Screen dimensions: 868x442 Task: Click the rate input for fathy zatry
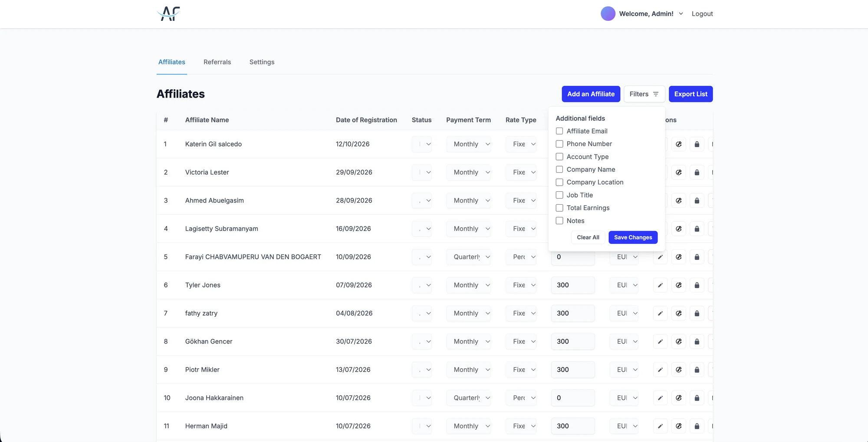click(x=572, y=313)
